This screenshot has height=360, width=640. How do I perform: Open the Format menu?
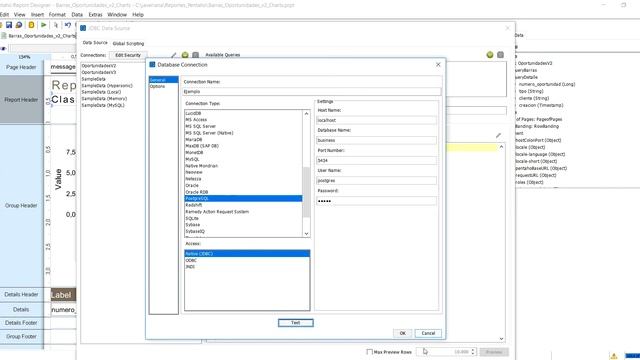(x=57, y=15)
